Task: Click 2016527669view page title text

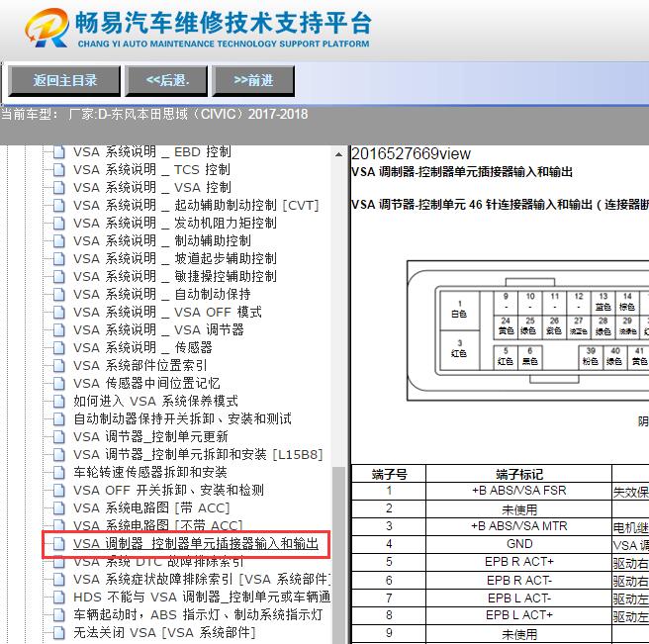Action: tap(411, 154)
